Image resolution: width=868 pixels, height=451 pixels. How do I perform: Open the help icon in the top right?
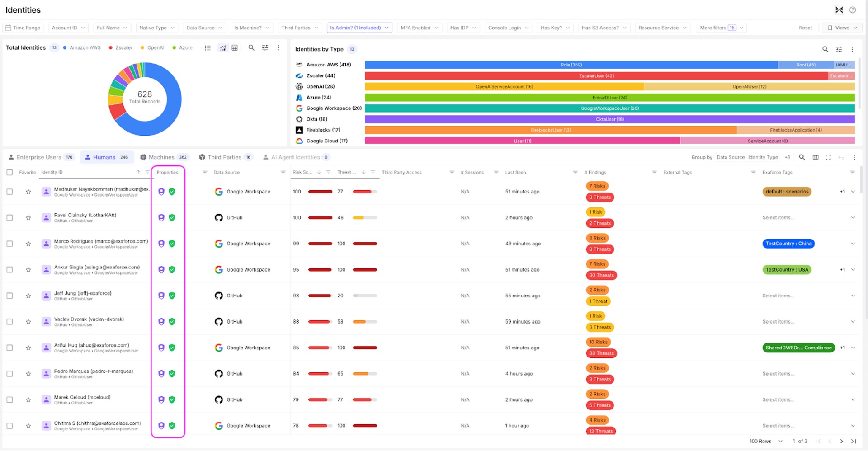pyautogui.click(x=853, y=10)
